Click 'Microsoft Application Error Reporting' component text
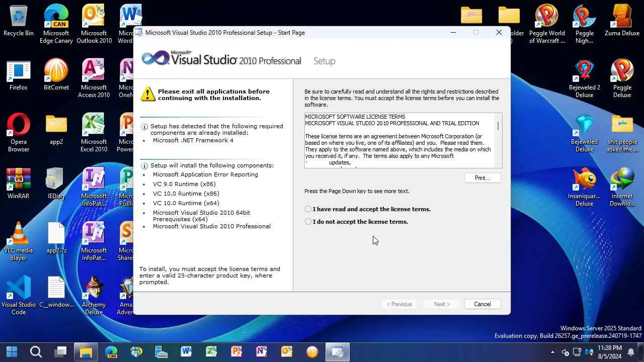644x362 pixels. pyautogui.click(x=205, y=174)
